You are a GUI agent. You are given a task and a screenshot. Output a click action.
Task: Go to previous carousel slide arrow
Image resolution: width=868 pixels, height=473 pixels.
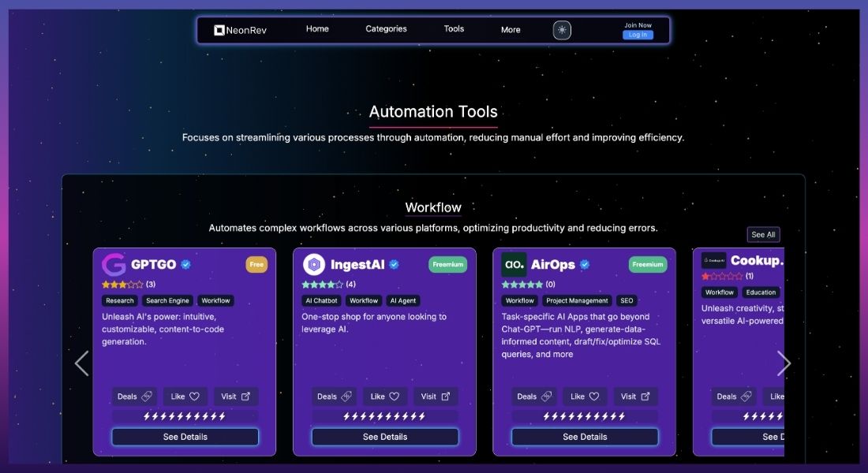coord(82,363)
